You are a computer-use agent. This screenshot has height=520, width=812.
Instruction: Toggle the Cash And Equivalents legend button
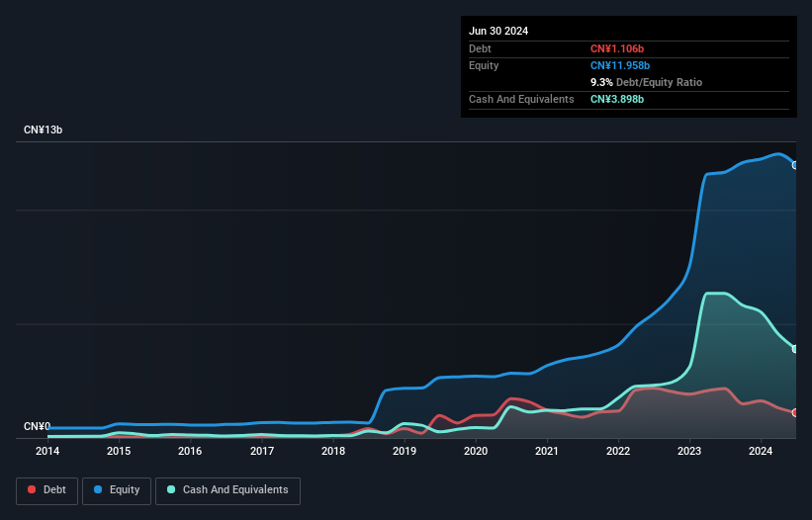coord(227,490)
